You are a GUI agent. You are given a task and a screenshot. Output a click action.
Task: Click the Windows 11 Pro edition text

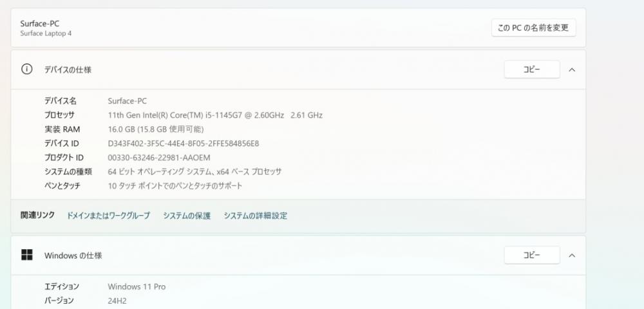pos(137,286)
